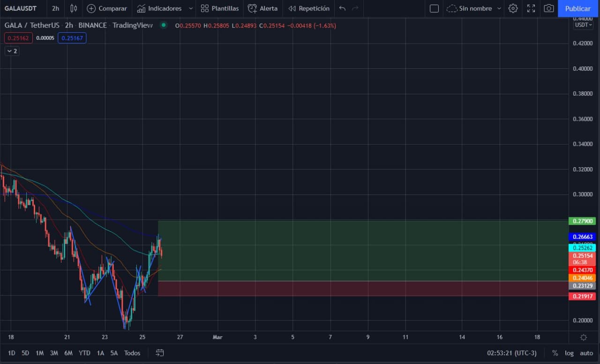The image size is (600, 364).
Task: Click the green market status dot
Action: (x=163, y=25)
